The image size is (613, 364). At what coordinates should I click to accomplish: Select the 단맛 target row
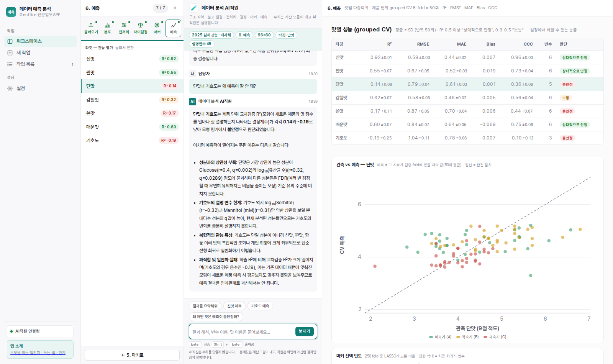pos(132,86)
